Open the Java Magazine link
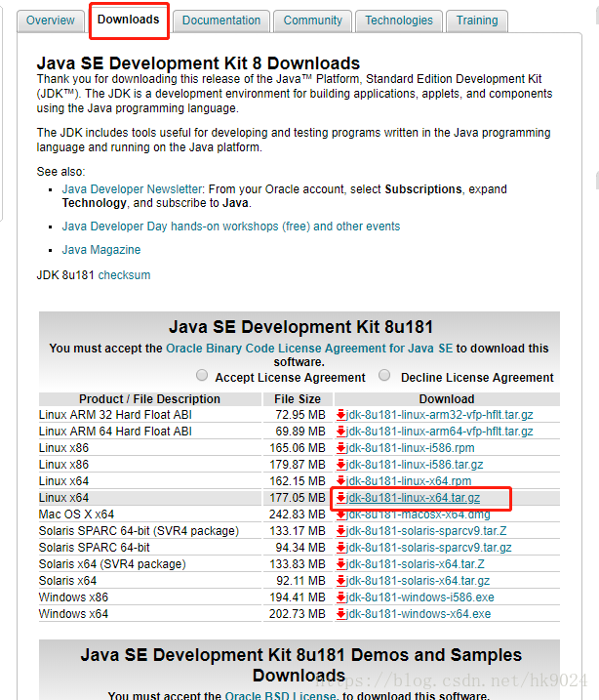The image size is (599, 700). pos(101,250)
